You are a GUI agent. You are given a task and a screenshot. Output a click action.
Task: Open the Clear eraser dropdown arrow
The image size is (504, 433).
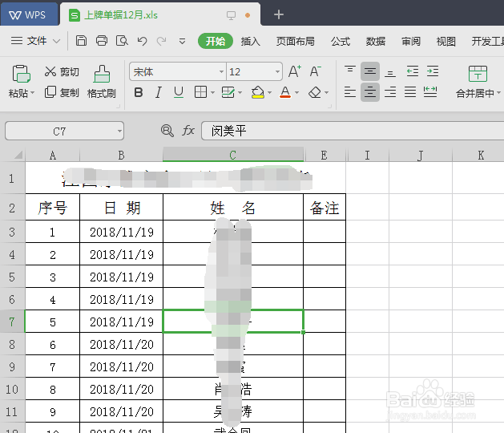pyautogui.click(x=327, y=93)
